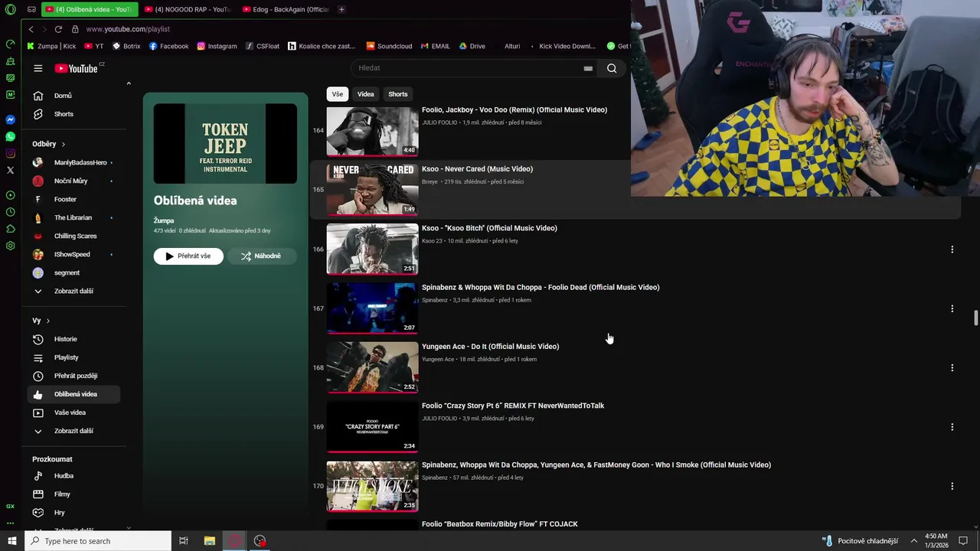
Task: Expand Zobrazit další below Vaše videa
Action: 75,431
